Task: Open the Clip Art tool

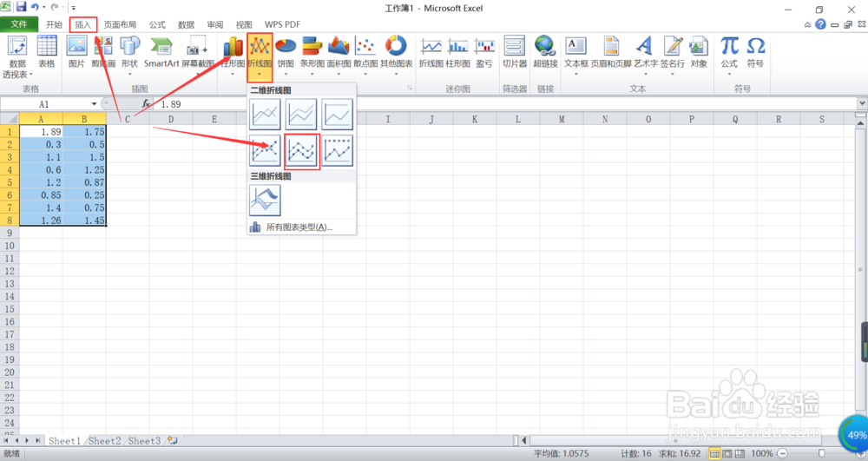Action: pos(103,53)
